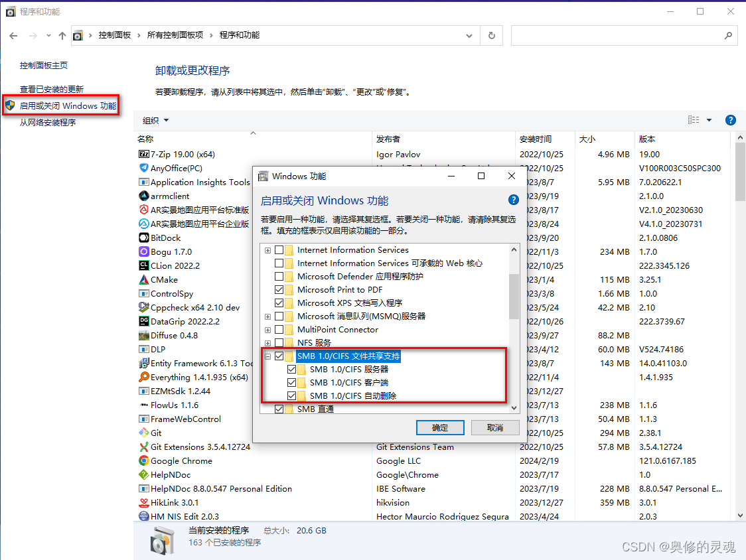Click the Google Chrome icon
Viewport: 746px width, 560px height.
click(143, 460)
